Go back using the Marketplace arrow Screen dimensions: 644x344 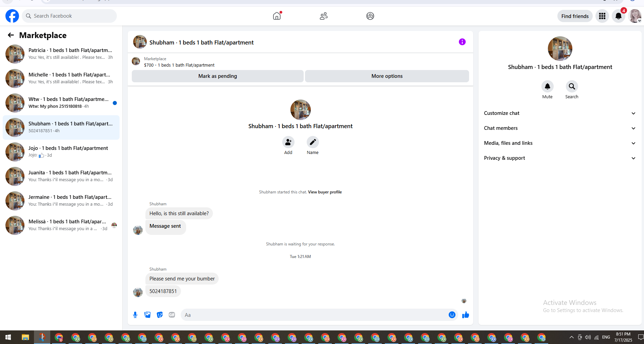[x=11, y=35]
